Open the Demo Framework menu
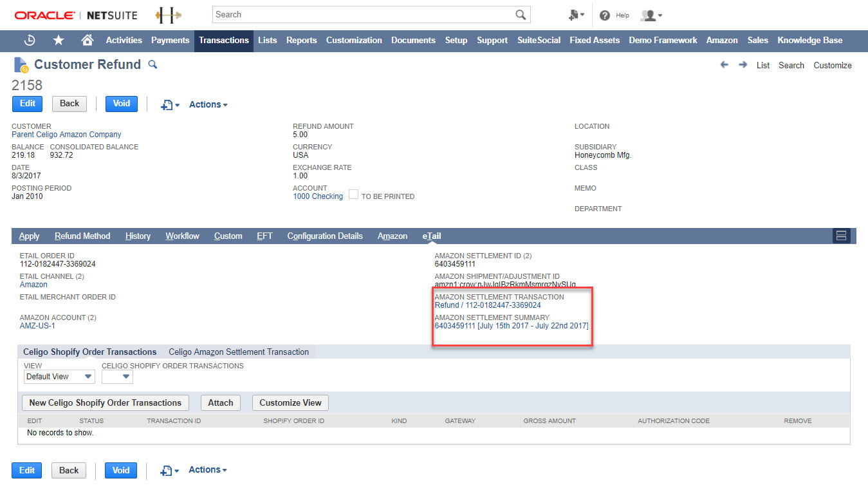The width and height of the screenshot is (868, 492). click(663, 40)
